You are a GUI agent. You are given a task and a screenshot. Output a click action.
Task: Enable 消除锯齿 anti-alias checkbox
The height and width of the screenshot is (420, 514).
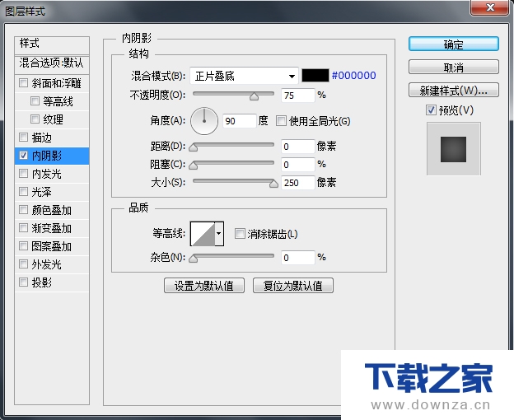[x=240, y=234]
